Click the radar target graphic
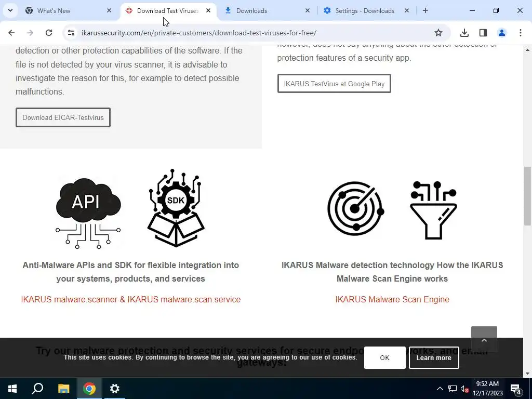Screen dimensions: 532x399 355,208
